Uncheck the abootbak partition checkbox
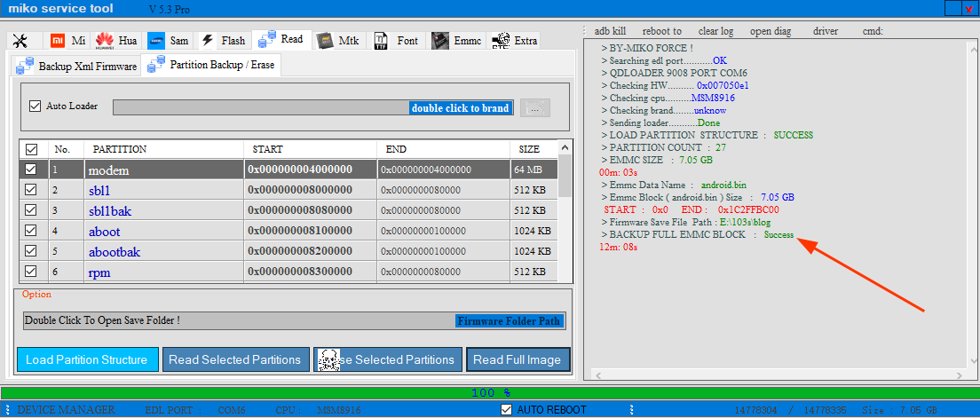This screenshot has height=418, width=980. tap(30, 250)
